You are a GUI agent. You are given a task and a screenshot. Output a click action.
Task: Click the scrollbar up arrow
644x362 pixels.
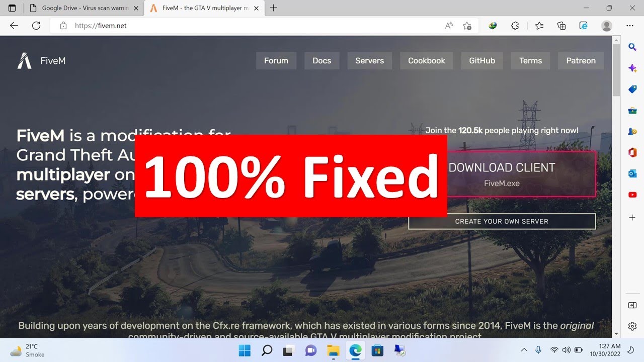[x=616, y=40]
